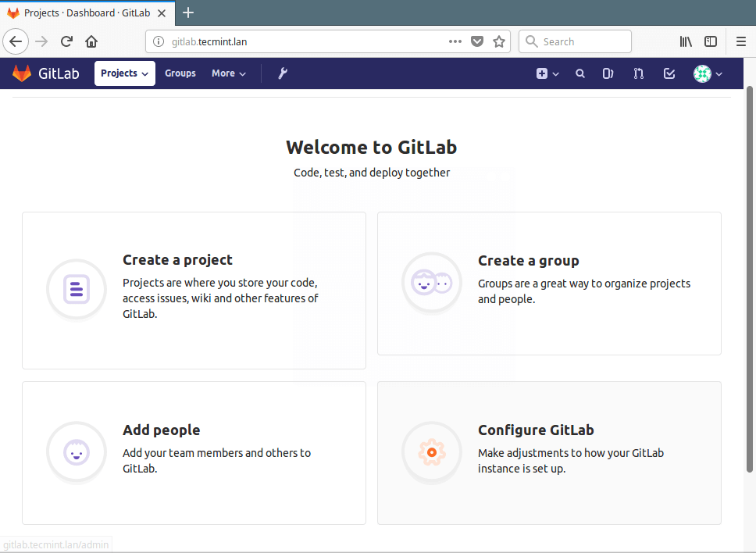Screen dimensions: 756x553
Task: Save the page to Pocket
Action: [477, 41]
